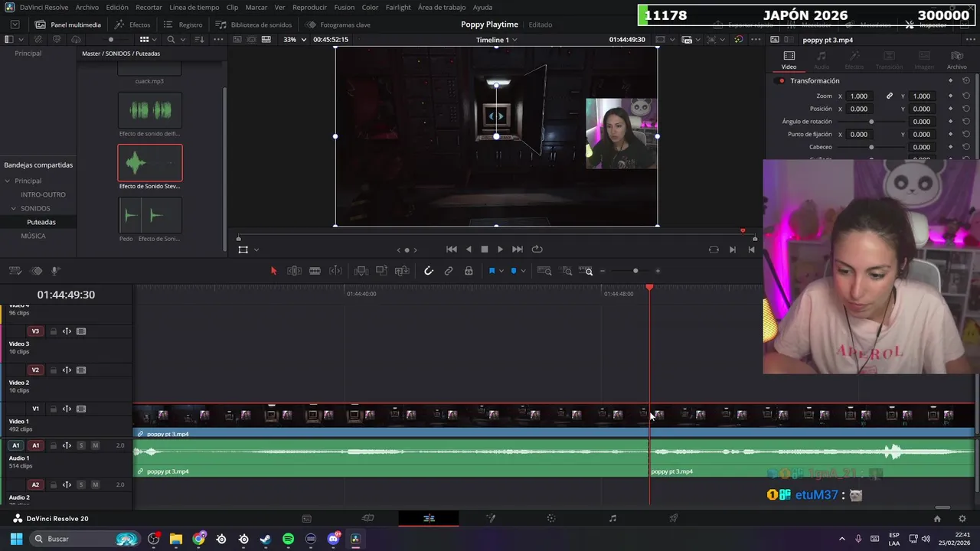Click the insert clip tool icon
The width and height of the screenshot is (980, 551).
(x=361, y=271)
